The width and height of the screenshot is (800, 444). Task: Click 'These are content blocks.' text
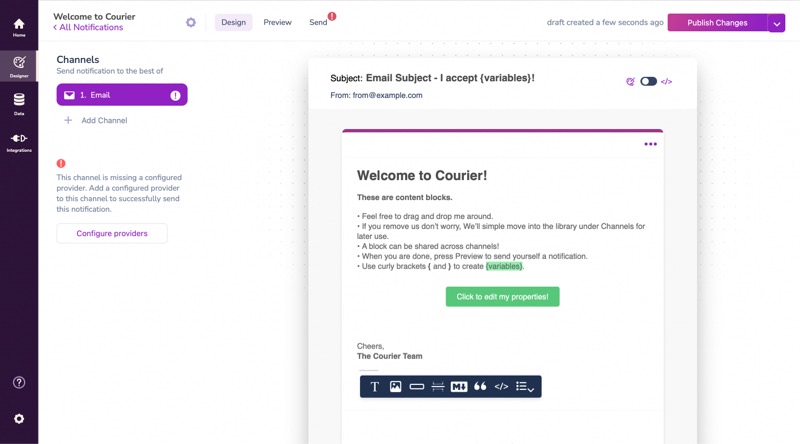pos(405,198)
